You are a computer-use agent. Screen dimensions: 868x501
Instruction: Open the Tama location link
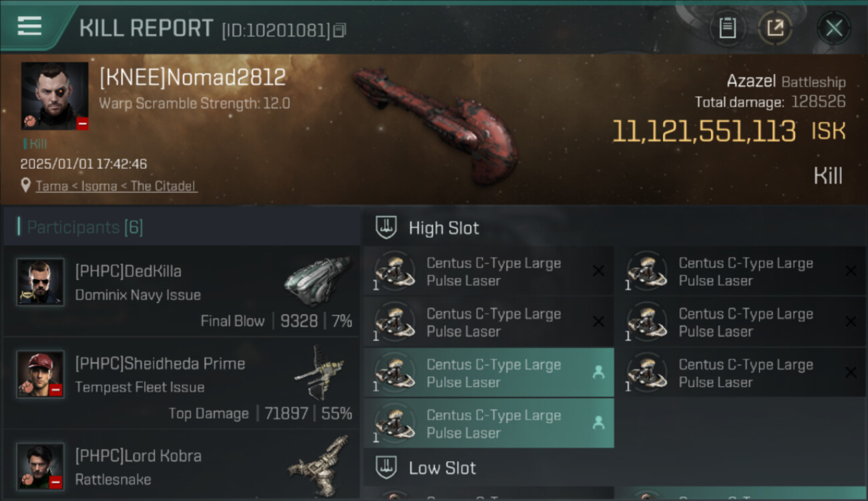point(52,186)
